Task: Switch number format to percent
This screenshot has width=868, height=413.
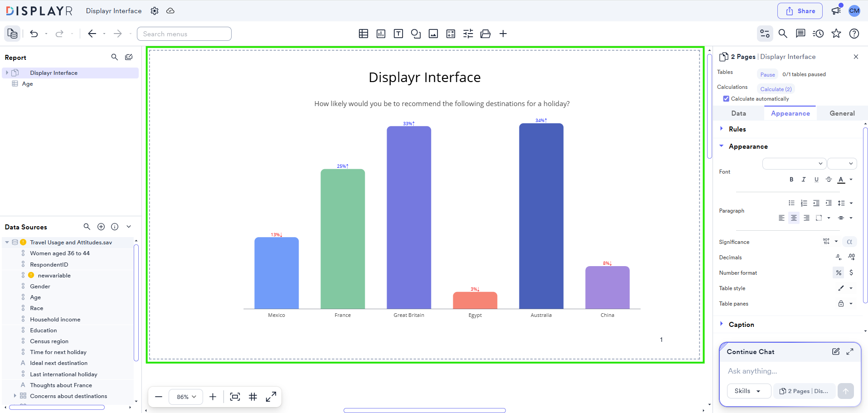Action: (839, 272)
